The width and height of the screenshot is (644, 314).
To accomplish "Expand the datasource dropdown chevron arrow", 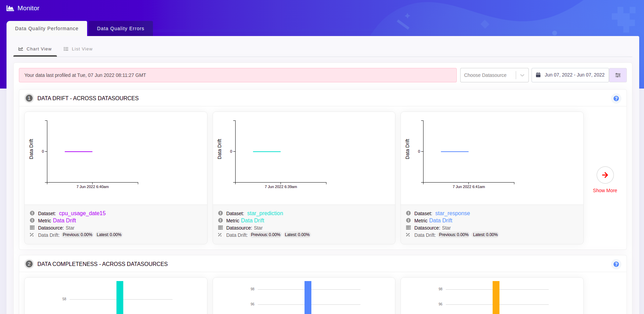I will (522, 75).
